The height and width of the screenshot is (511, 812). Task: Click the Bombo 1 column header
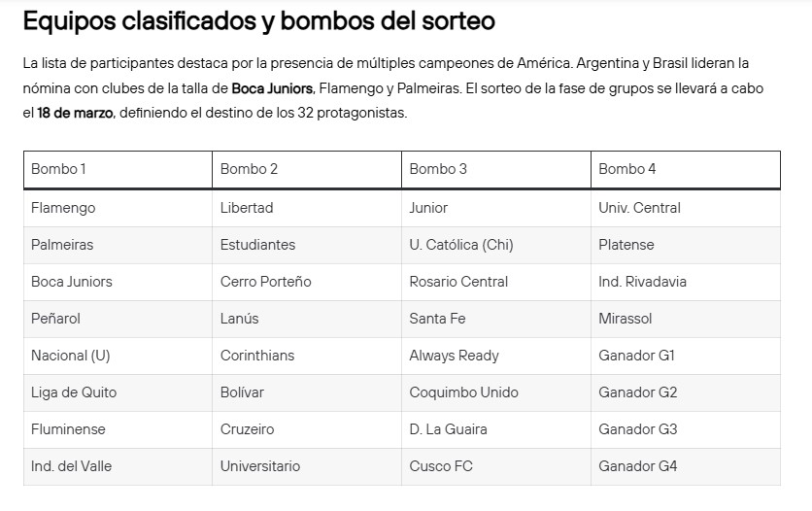[59, 169]
